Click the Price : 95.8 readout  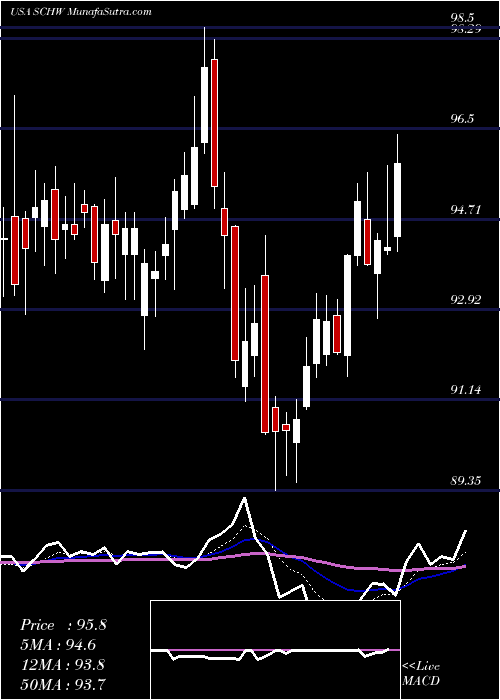pos(63,625)
